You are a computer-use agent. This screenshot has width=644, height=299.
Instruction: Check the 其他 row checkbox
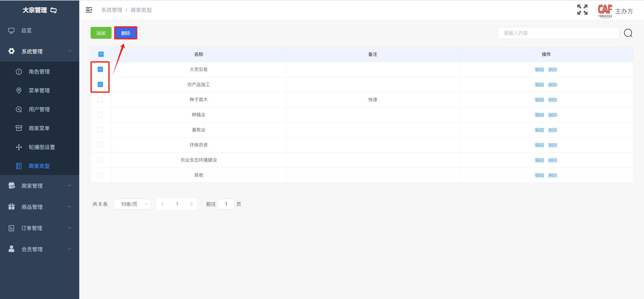tap(100, 175)
